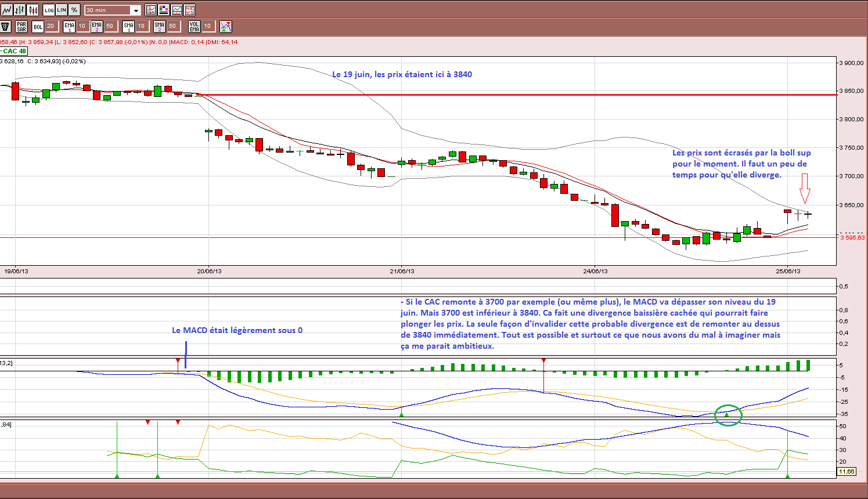This screenshot has width=868, height=499.
Task: Edit the BOL period field showing 20
Action: pos(51,26)
